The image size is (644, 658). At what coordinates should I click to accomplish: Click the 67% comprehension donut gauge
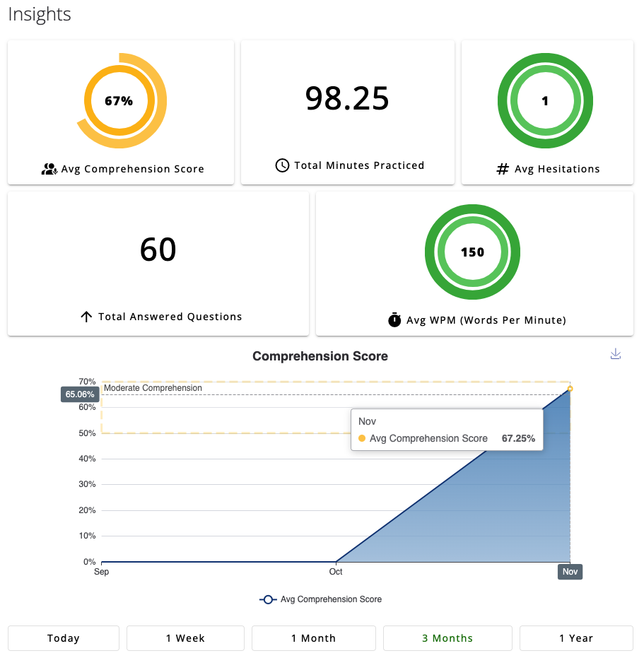click(x=119, y=101)
